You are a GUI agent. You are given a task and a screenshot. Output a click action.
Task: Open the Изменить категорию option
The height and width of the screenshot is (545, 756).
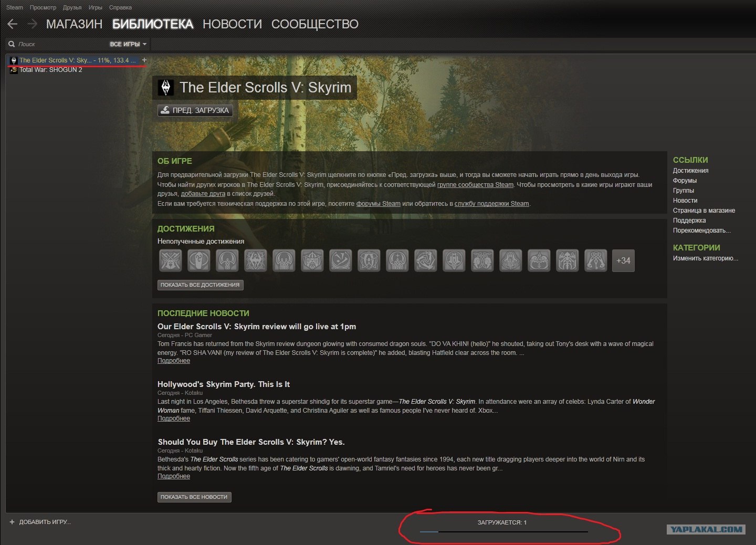pos(706,258)
